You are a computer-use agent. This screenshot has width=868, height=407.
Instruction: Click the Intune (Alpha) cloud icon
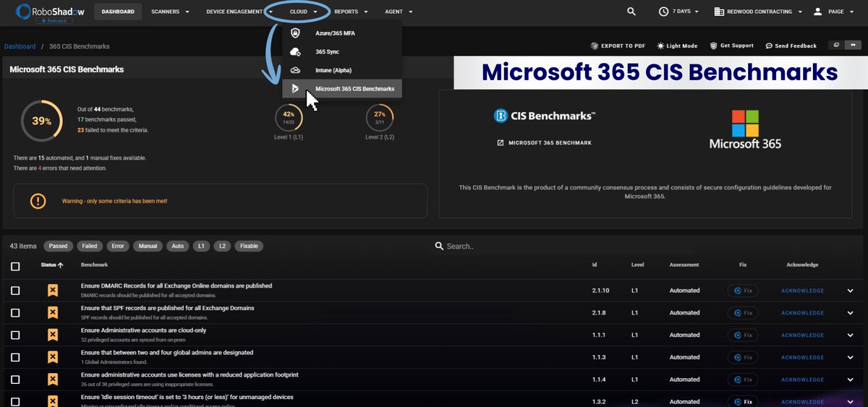(295, 70)
